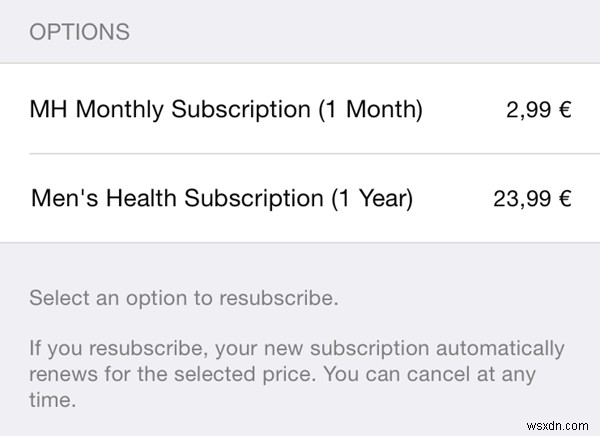Click the euro sign beside 2,99
The width and height of the screenshot is (600, 436).
[565, 109]
